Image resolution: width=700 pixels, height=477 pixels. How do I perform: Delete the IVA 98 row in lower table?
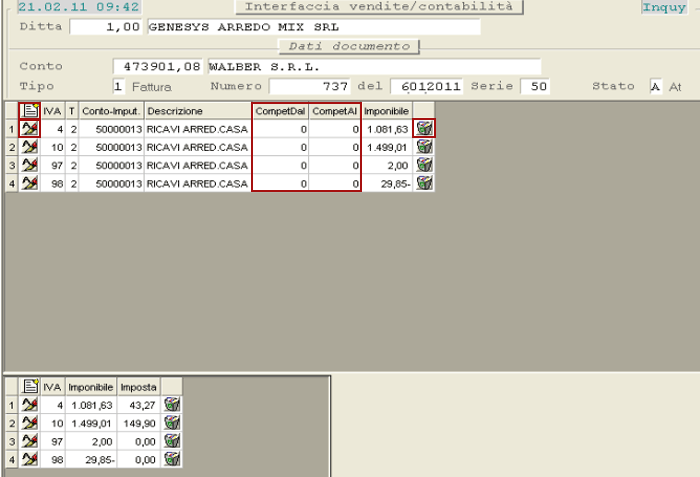tap(172, 459)
